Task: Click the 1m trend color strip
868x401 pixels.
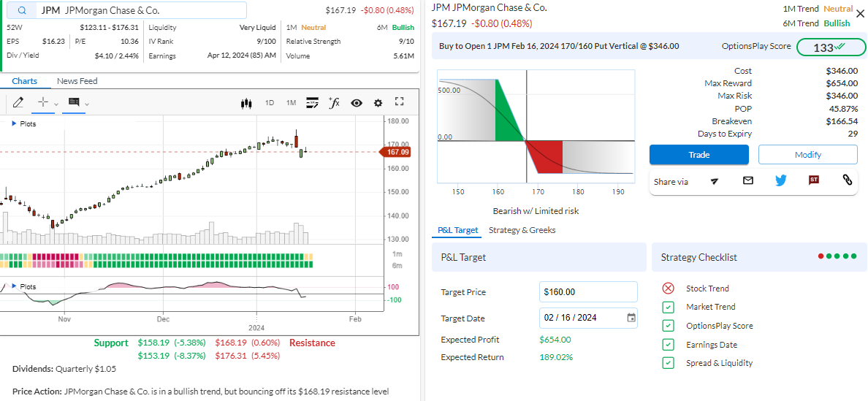Action: click(x=156, y=256)
